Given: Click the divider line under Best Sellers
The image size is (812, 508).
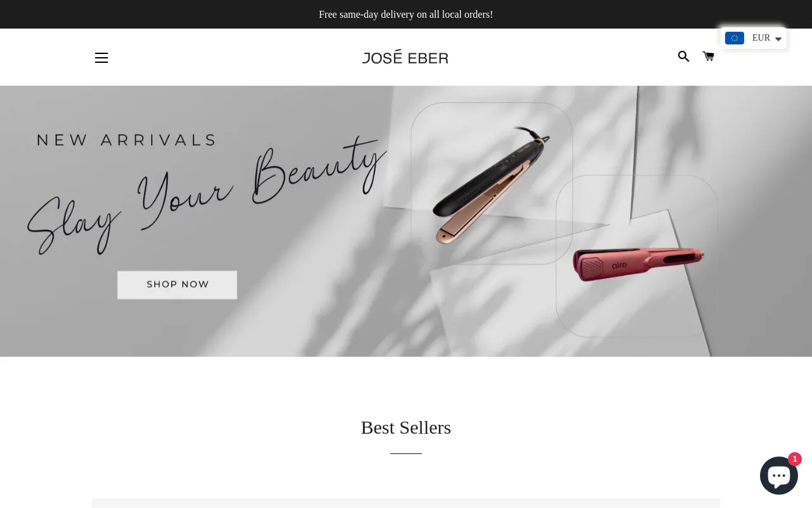Looking at the screenshot, I should [406, 453].
